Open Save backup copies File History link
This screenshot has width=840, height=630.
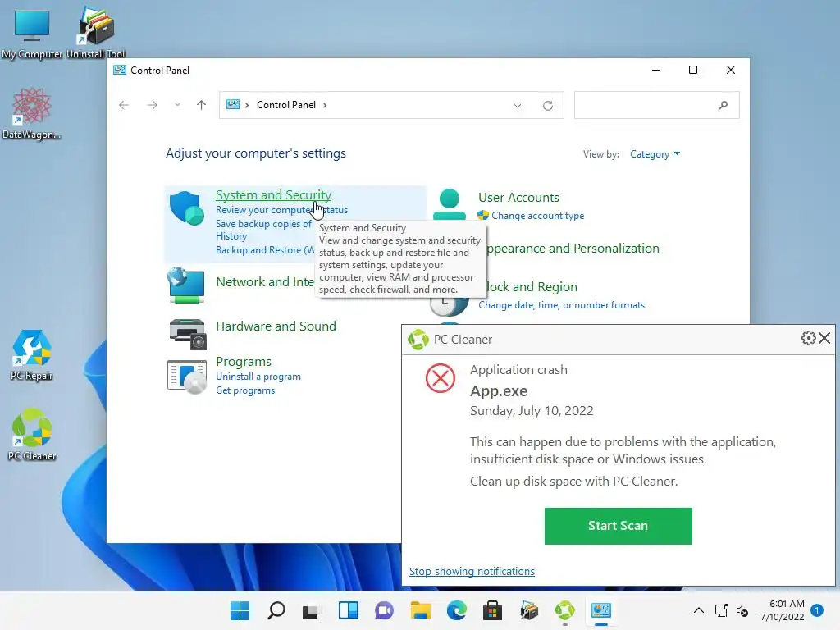pos(263,230)
